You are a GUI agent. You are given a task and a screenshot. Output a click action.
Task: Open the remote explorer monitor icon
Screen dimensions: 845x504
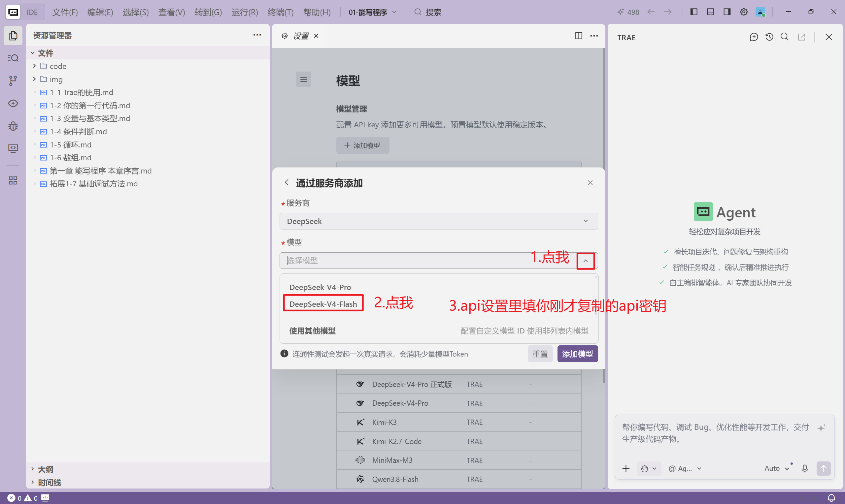(x=13, y=148)
